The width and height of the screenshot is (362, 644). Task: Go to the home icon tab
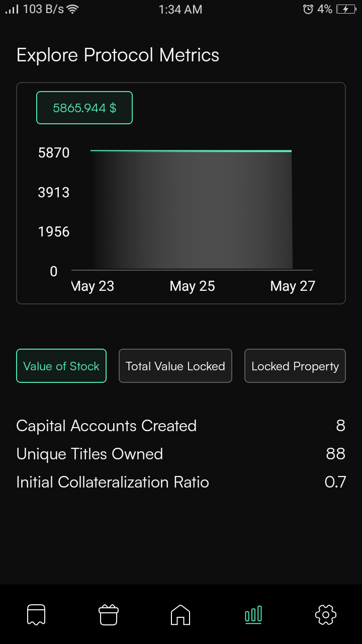[180, 614]
